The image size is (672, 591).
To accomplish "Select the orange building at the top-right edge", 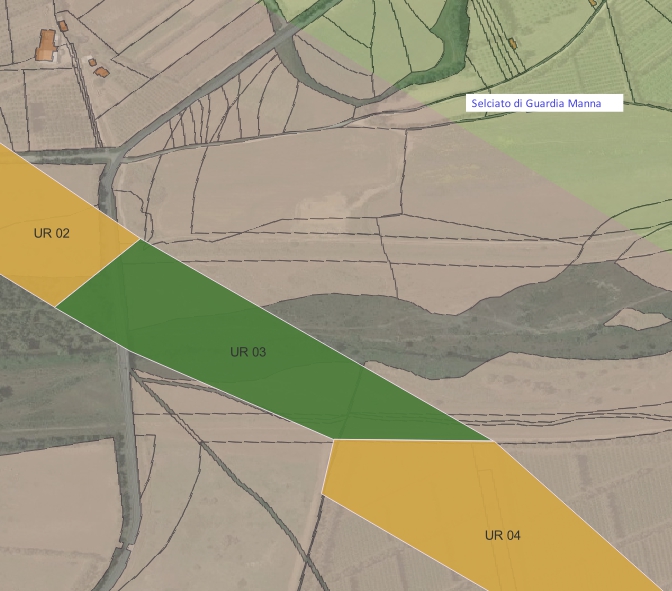I will [x=592, y=4].
